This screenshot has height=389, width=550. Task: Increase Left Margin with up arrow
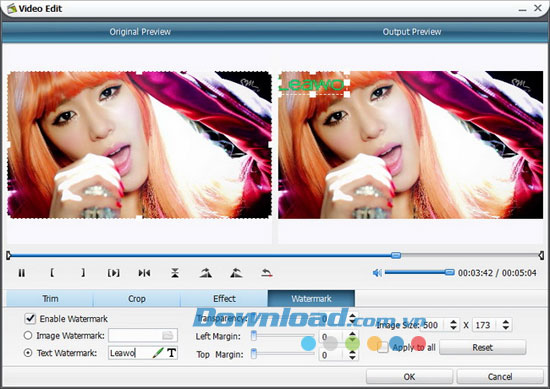352,334
